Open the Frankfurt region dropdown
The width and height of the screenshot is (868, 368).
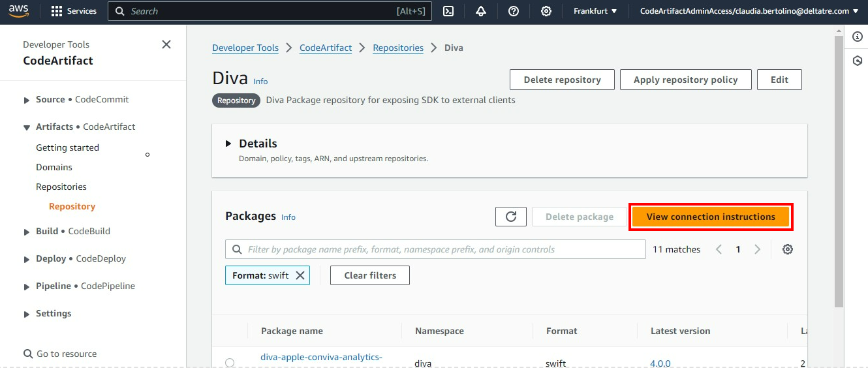tap(595, 11)
